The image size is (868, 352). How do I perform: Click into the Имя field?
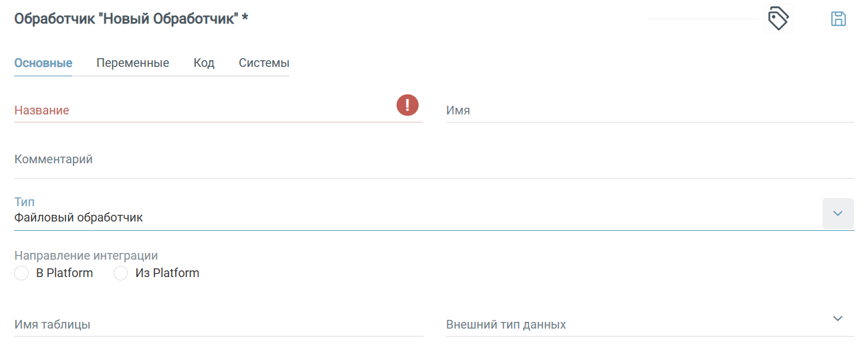pyautogui.click(x=649, y=110)
